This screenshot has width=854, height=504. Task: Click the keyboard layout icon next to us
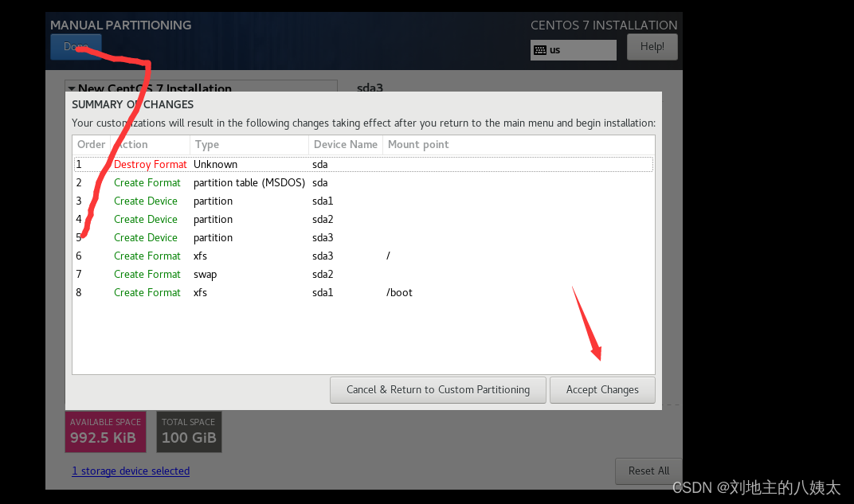coord(540,50)
